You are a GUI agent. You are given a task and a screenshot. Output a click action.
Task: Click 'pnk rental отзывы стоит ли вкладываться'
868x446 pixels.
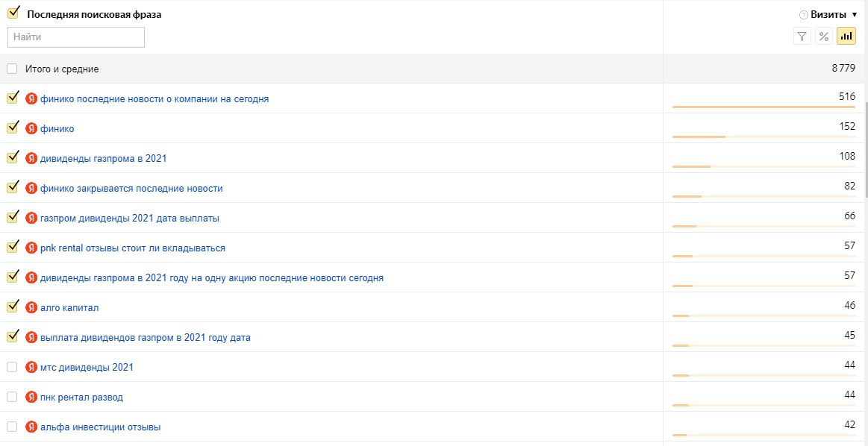132,248
